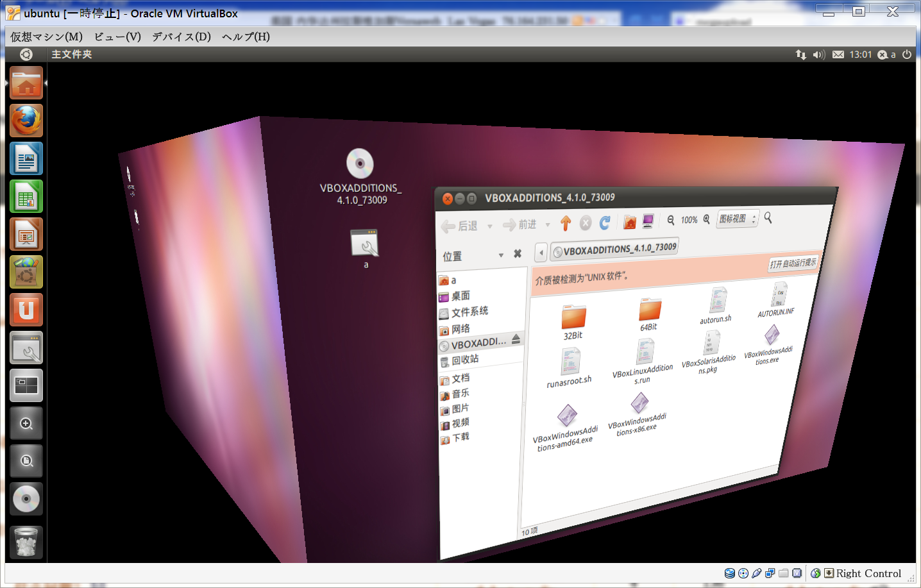
Task: Open the Ubuntu One launcher icon
Action: [26, 310]
